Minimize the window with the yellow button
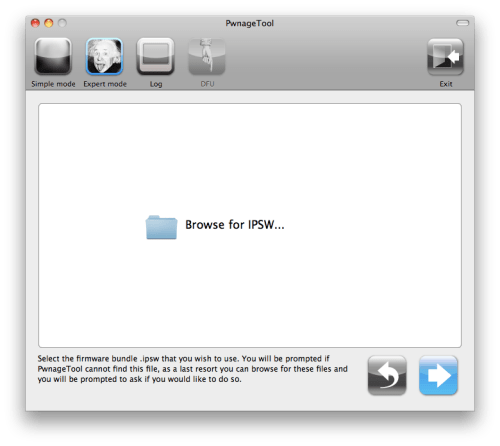This screenshot has height=446, width=500. click(x=49, y=23)
